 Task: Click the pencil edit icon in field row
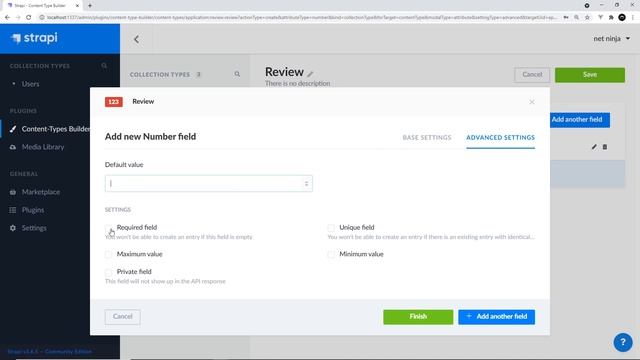(x=594, y=147)
